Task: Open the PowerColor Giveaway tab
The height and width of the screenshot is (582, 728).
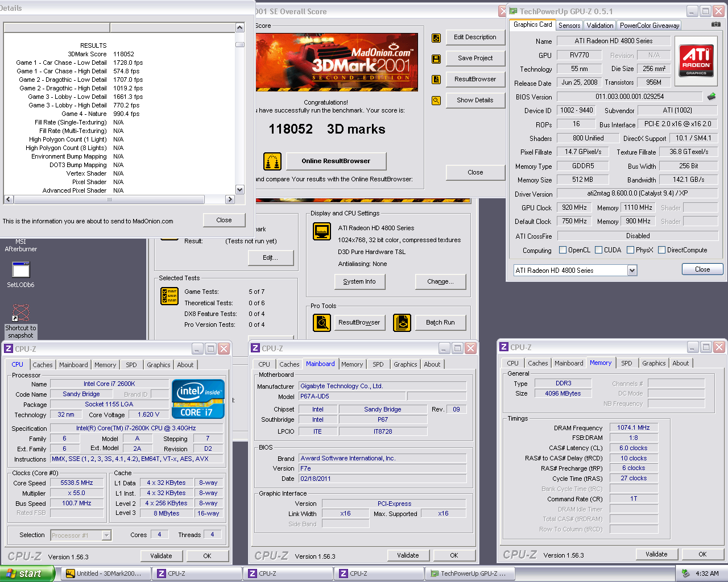Action: 650,26
